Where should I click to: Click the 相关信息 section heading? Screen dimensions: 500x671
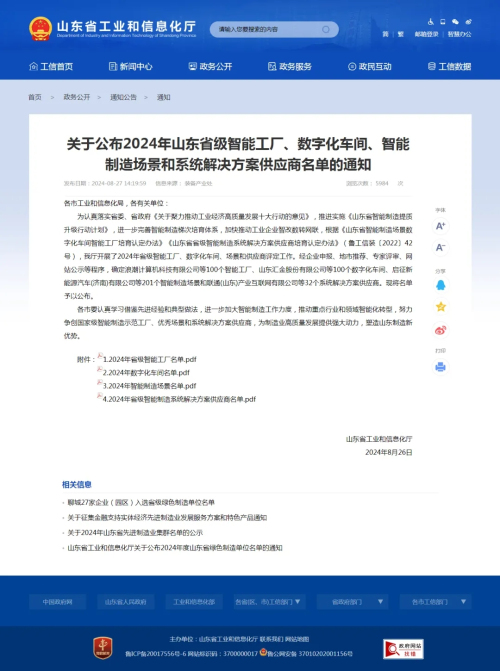click(x=77, y=484)
